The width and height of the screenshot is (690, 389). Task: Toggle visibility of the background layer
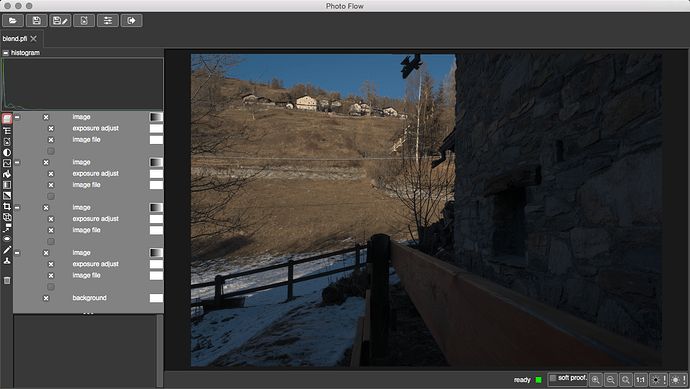coord(46,298)
